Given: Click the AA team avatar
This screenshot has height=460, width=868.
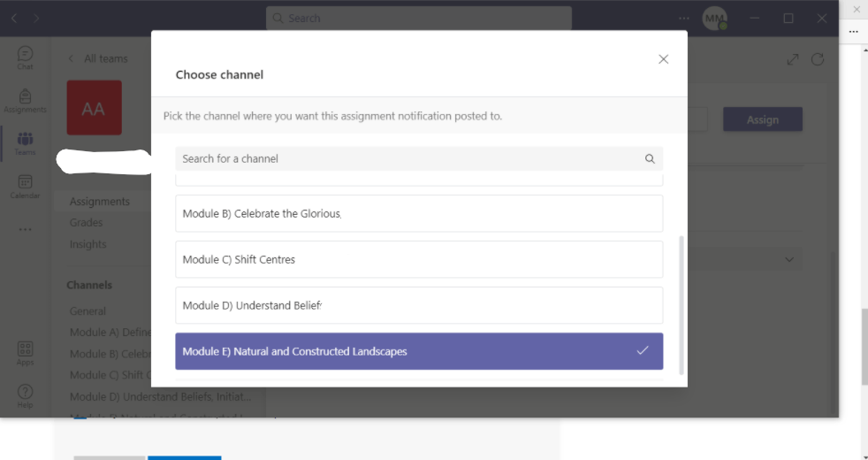Looking at the screenshot, I should click(x=94, y=108).
